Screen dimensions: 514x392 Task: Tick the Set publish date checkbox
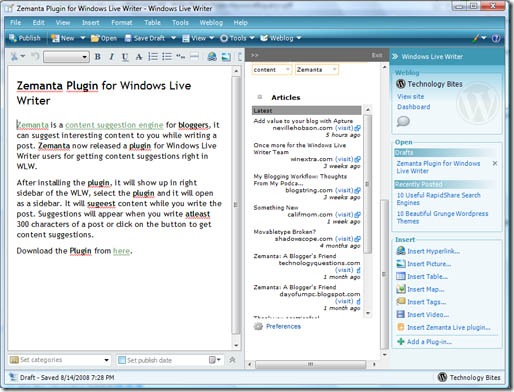click(x=122, y=360)
